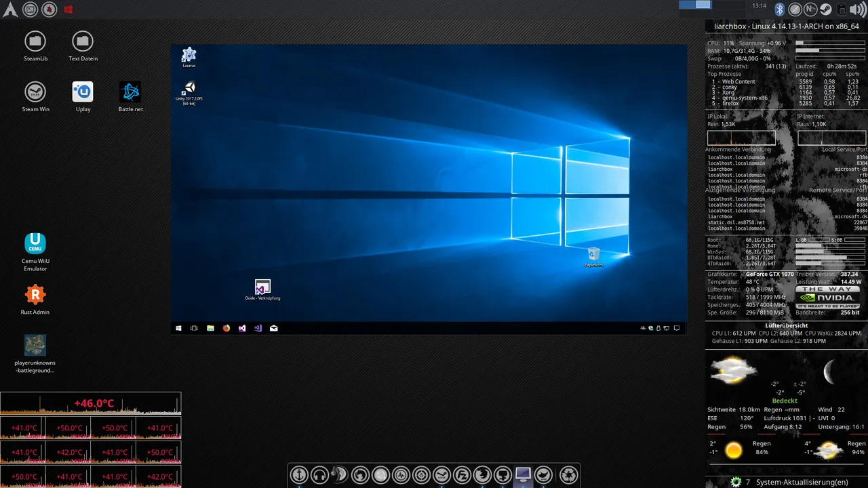Open the Windows Action Center in the VM
The height and width of the screenshot is (488, 868).
click(676, 328)
